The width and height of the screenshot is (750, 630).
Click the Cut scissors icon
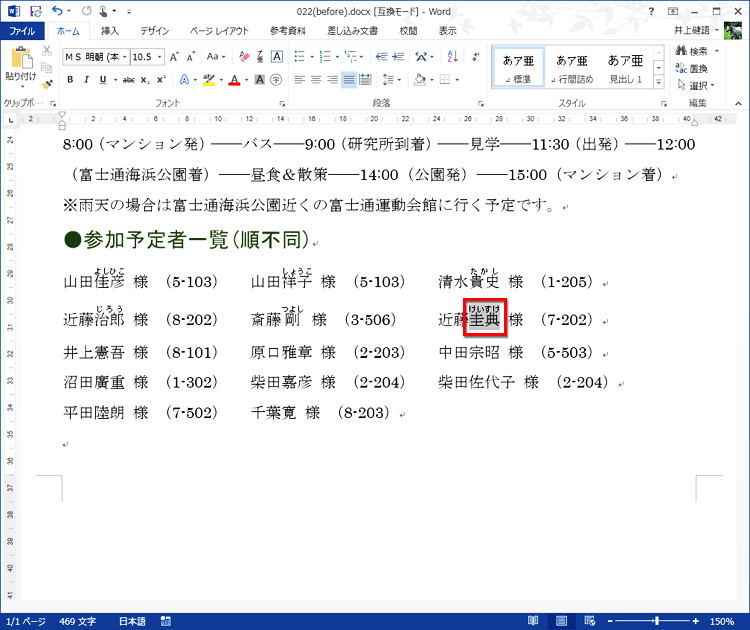click(46, 51)
